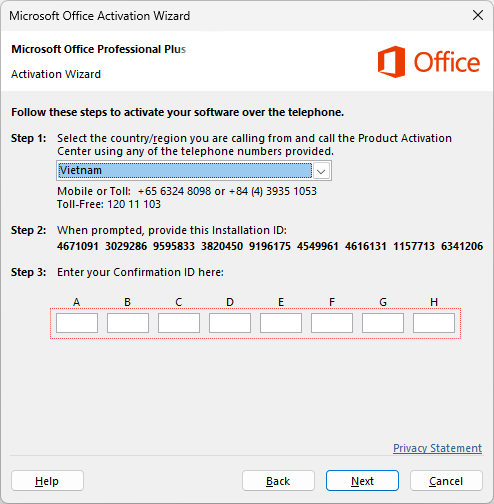Viewport: 494px width, 504px height.
Task: Focus Confirmation ID field G
Action: tap(383, 323)
